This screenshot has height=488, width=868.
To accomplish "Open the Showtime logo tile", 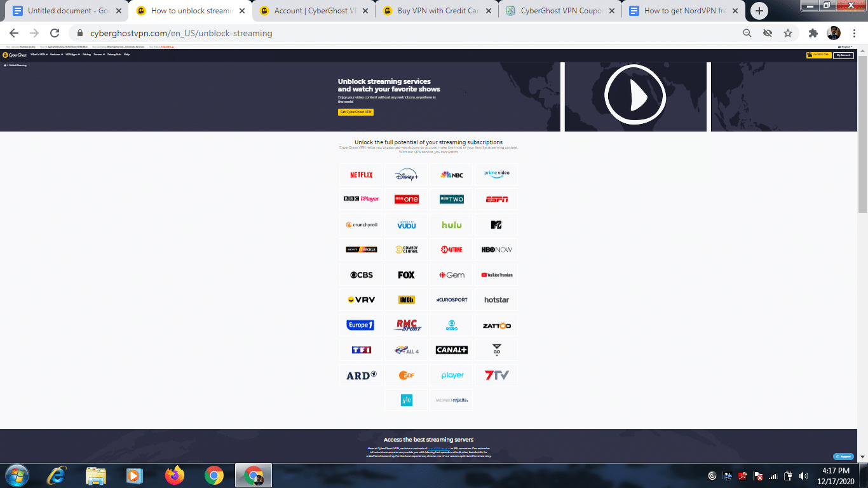I will (x=452, y=250).
